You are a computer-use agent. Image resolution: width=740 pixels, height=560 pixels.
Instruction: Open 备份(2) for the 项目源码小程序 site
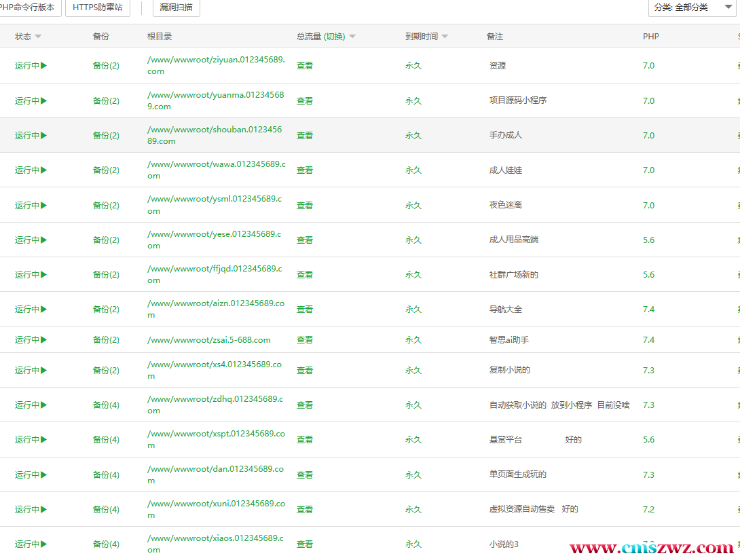pyautogui.click(x=106, y=101)
